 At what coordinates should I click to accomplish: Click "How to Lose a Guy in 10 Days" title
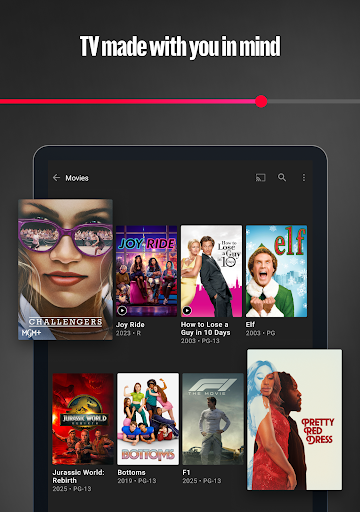click(205, 329)
